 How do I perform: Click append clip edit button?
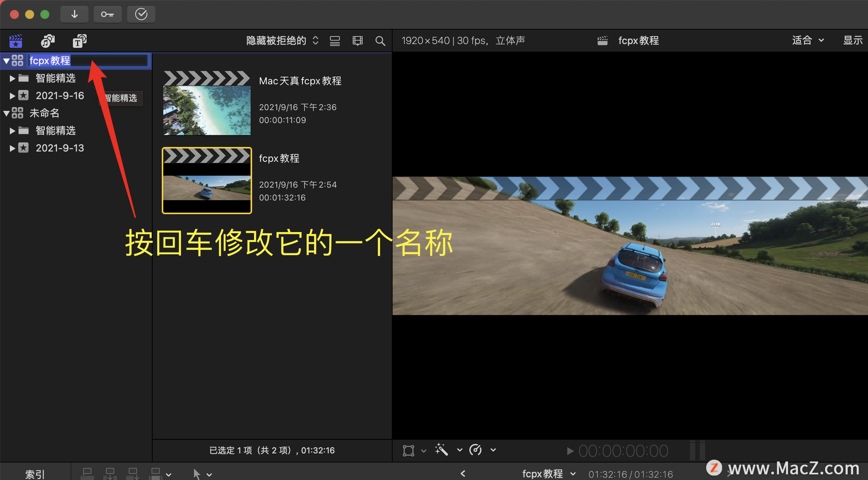coord(132,474)
